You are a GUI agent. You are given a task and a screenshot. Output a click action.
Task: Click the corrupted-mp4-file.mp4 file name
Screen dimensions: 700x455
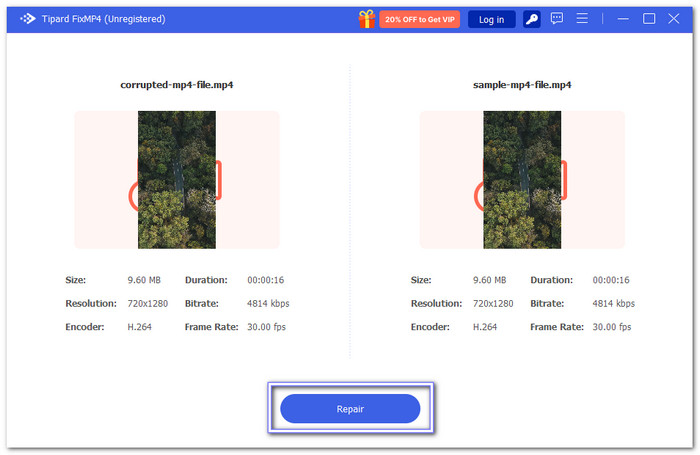(x=177, y=86)
